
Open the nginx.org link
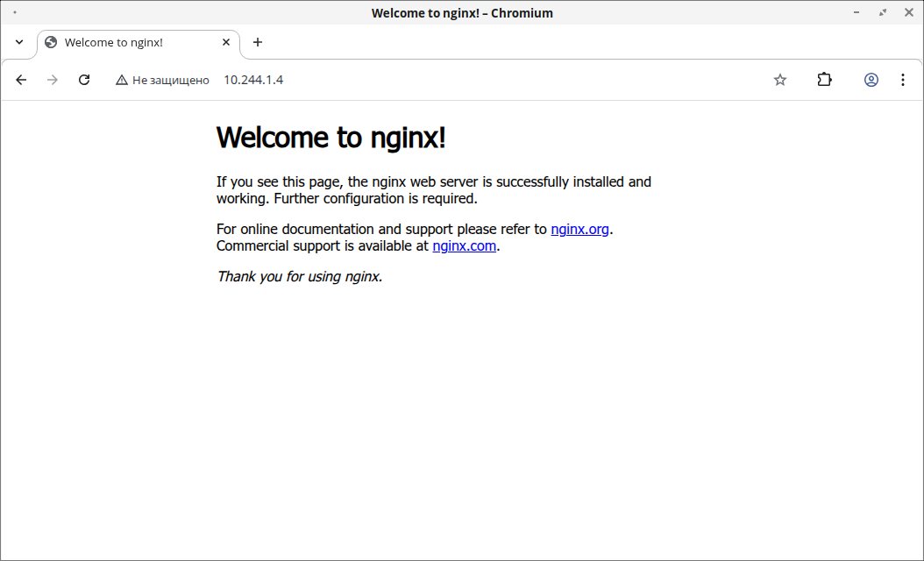tap(579, 230)
